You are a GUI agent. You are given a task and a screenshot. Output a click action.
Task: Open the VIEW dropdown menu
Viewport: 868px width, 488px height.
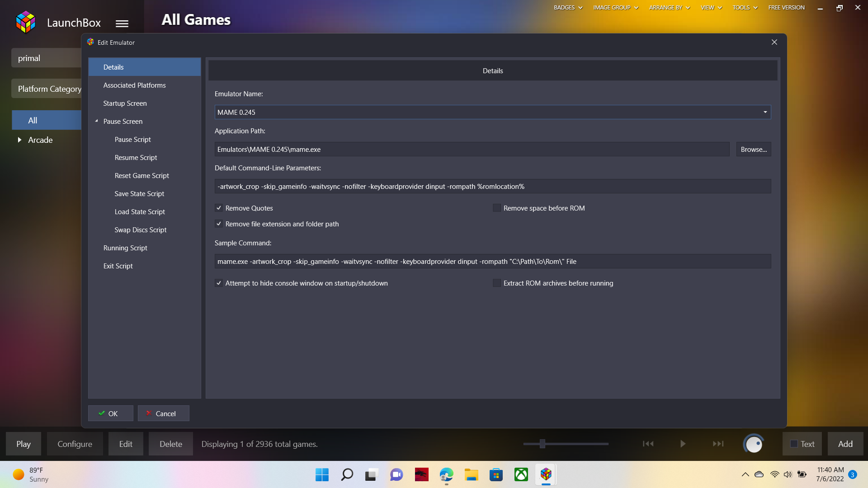711,7
